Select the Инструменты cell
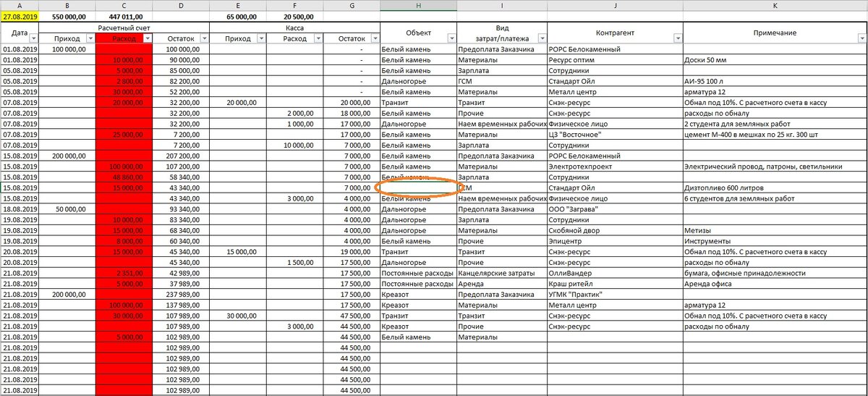The image size is (868, 396). pos(775,241)
